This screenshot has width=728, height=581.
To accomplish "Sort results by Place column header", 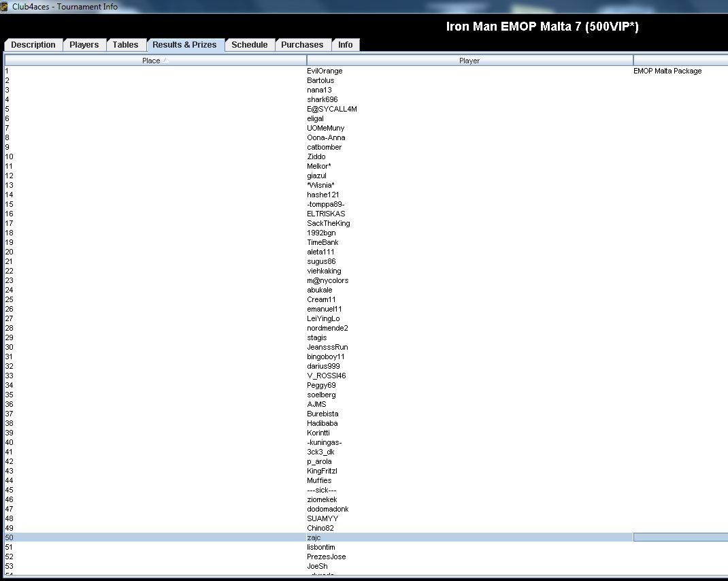I will point(151,61).
